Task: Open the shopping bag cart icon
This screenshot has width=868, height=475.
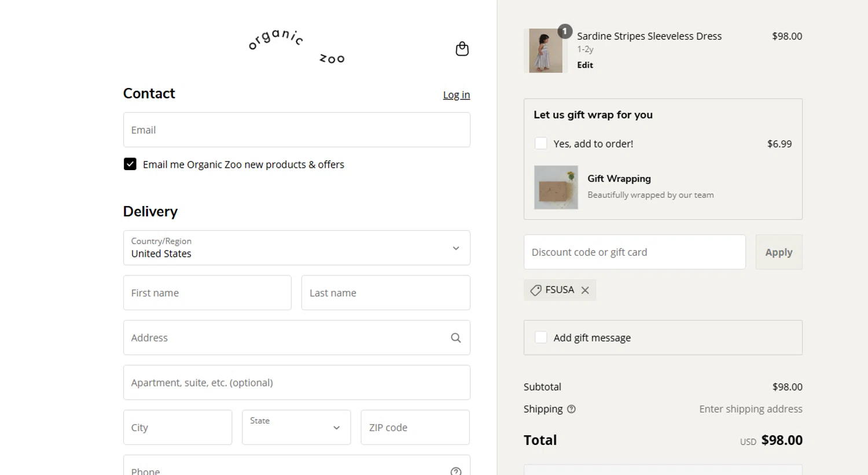Action: pyautogui.click(x=462, y=49)
